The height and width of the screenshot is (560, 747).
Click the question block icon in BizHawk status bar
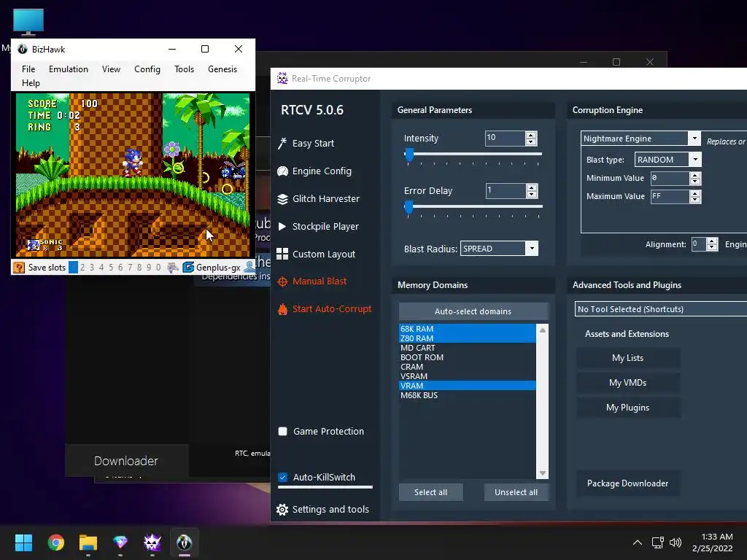[x=18, y=268]
